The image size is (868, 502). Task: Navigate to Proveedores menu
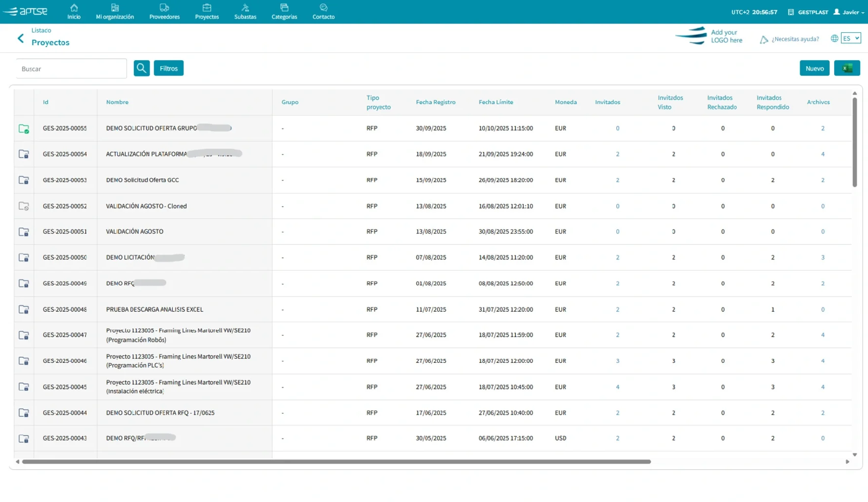coord(164,11)
